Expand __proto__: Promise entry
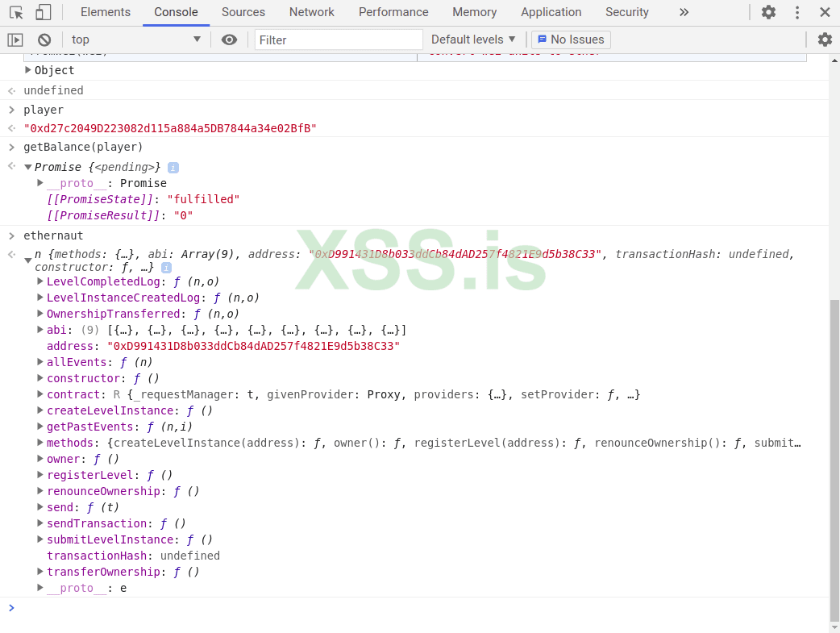 coord(40,183)
